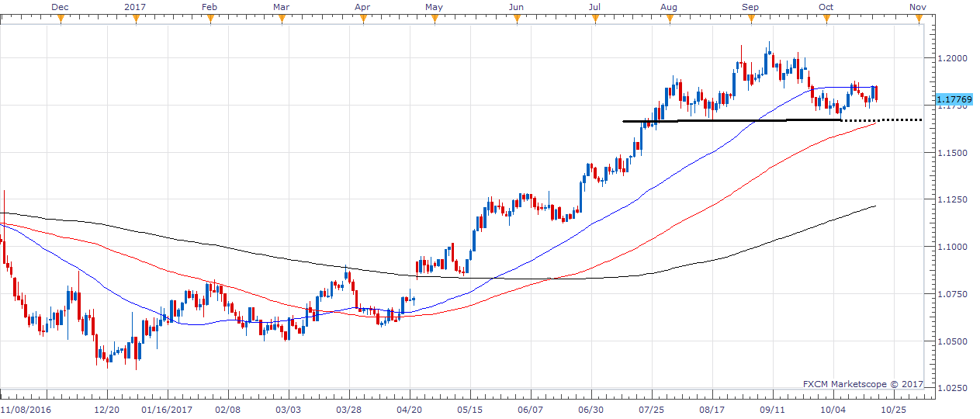Select the orange triangle below Sep
The image size is (980, 419).
coord(750,19)
